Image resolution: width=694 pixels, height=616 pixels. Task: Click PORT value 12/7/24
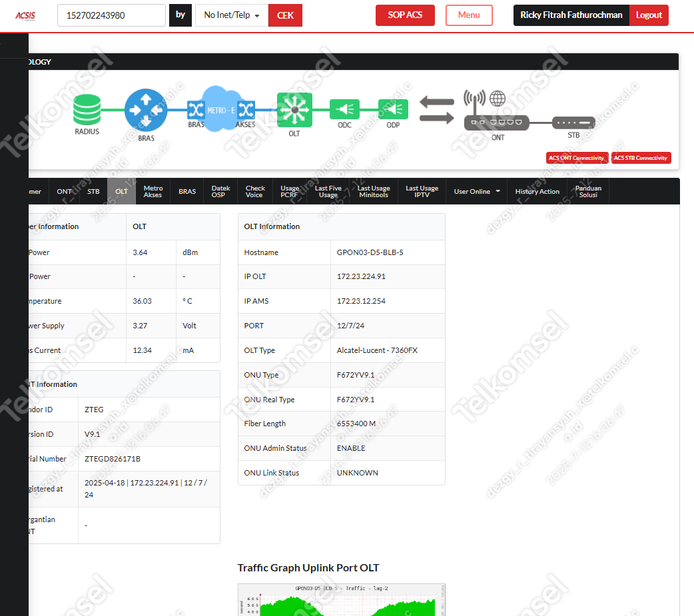(350, 326)
